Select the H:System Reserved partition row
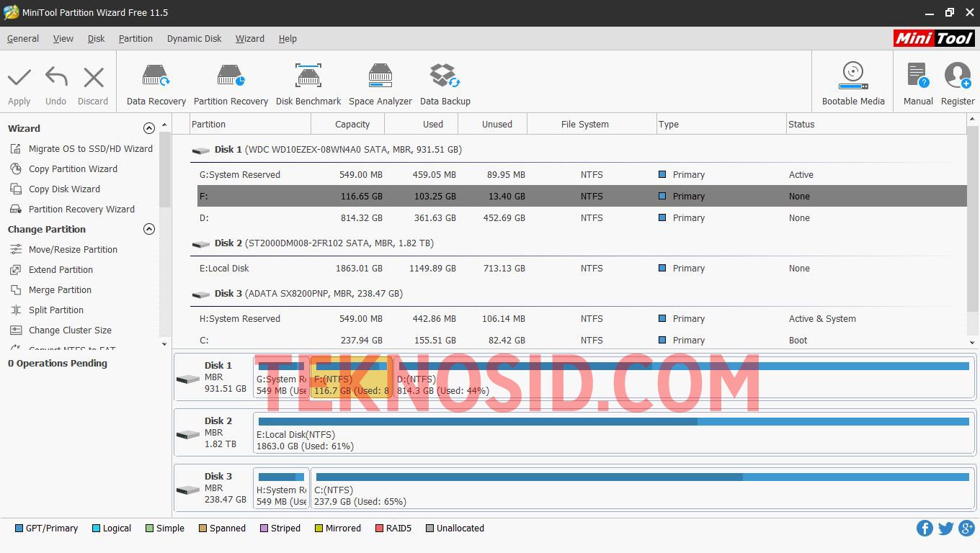 582,319
